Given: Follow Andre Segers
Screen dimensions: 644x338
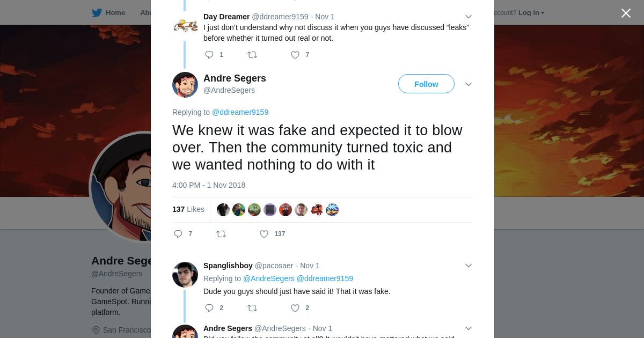Looking at the screenshot, I should [426, 84].
